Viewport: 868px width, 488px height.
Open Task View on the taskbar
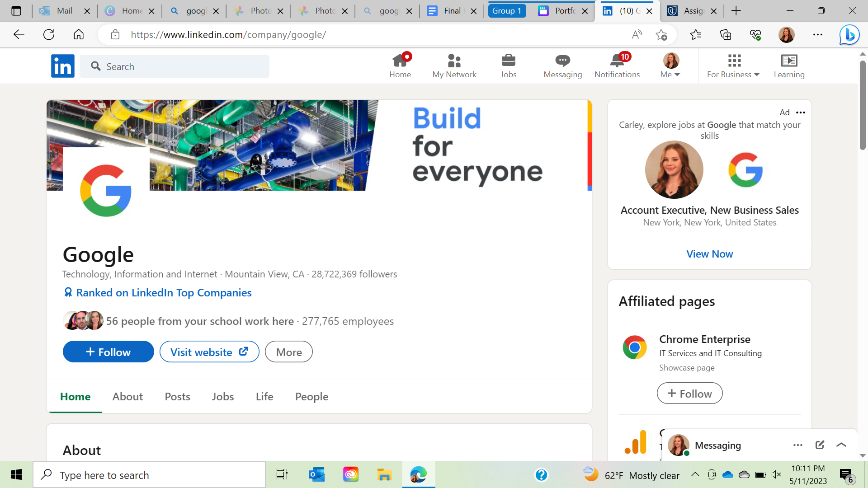point(282,474)
